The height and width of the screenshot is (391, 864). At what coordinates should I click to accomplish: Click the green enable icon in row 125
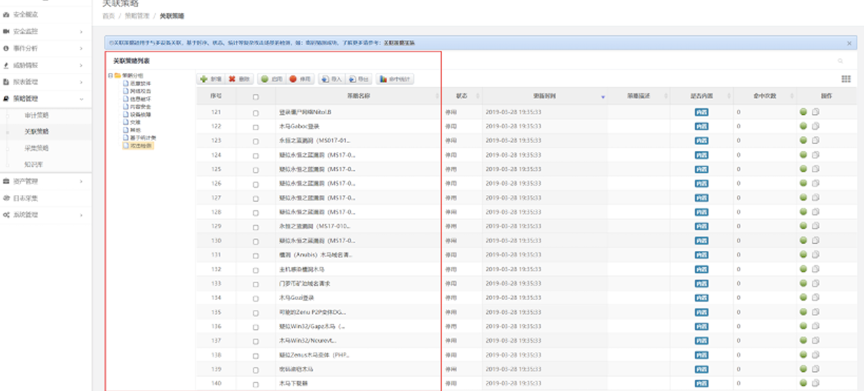[803, 169]
